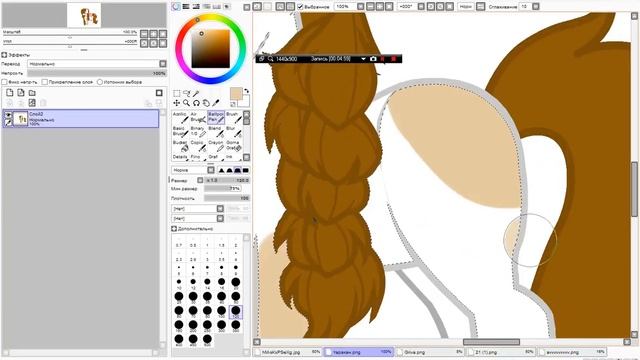Image resolution: width=640 pixels, height=360 pixels.
Task: Toggle the color swatches panel
Action: [217, 7]
